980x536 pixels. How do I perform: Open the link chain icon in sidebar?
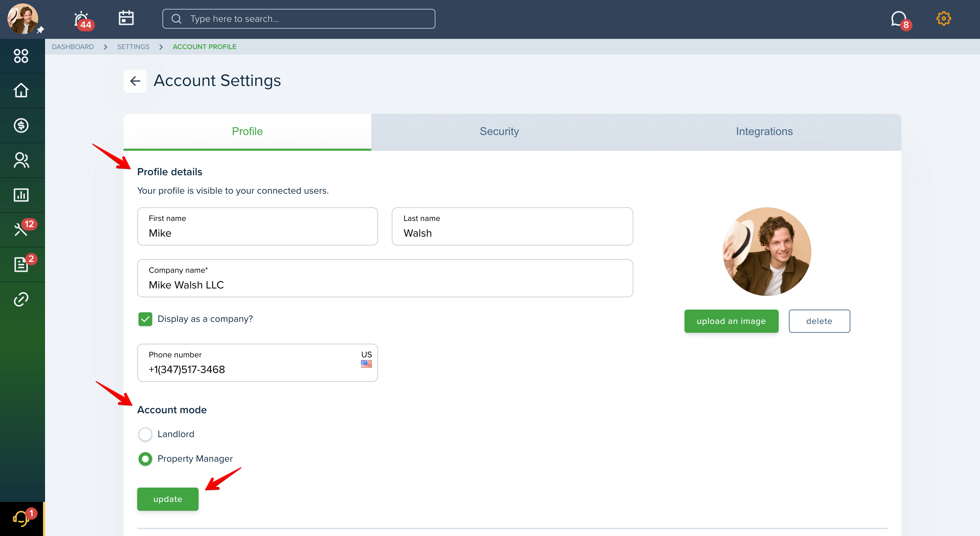tap(21, 300)
